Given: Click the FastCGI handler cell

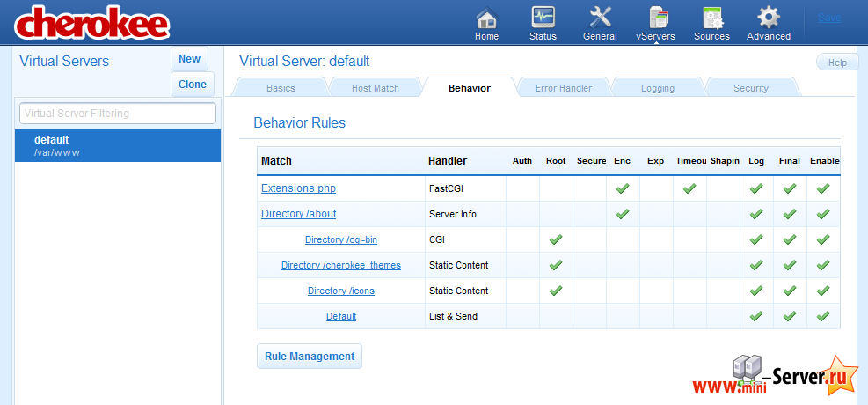Looking at the screenshot, I should point(465,189).
